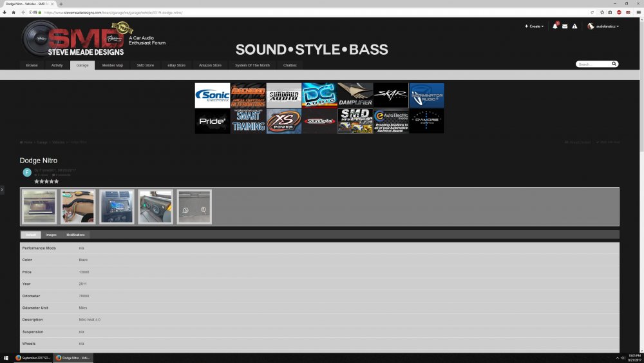This screenshot has height=363, width=644.
Task: Open the Smart Training sponsor banner
Action: click(248, 121)
